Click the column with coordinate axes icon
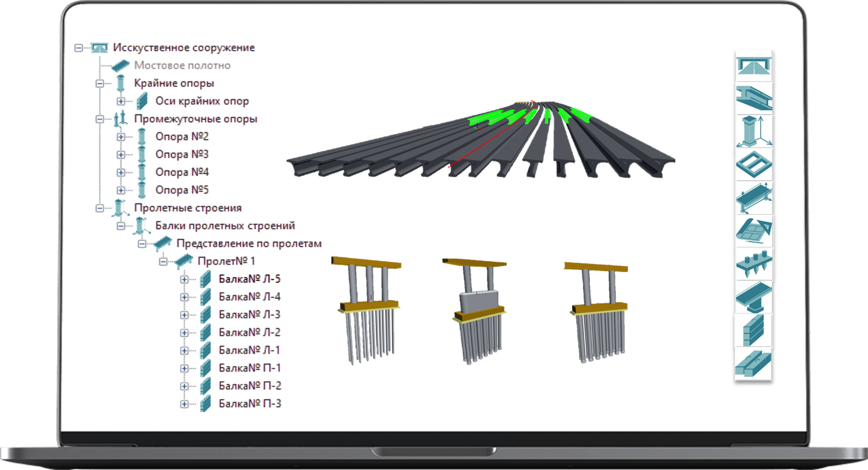Viewport: 868px width, 470px height. tap(753, 131)
